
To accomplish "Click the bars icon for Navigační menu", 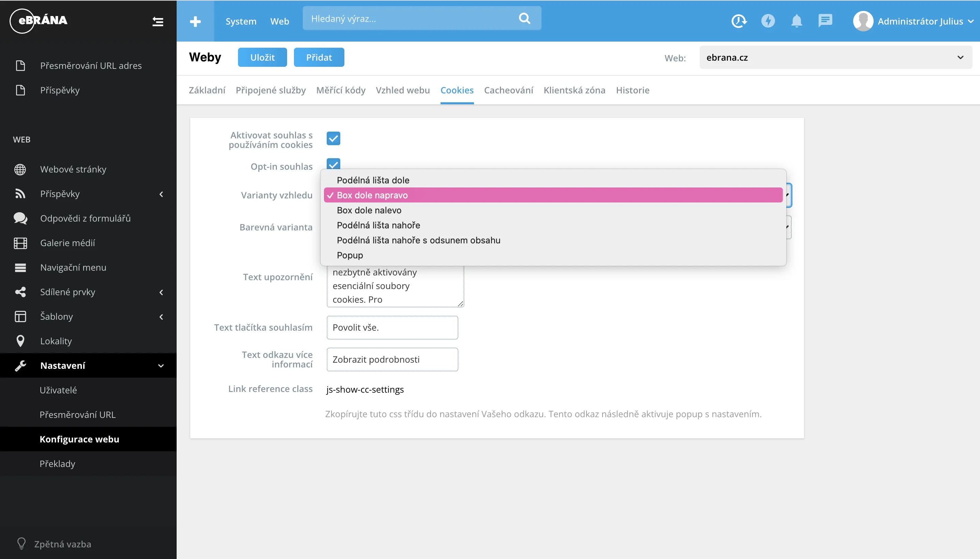I will 20,268.
